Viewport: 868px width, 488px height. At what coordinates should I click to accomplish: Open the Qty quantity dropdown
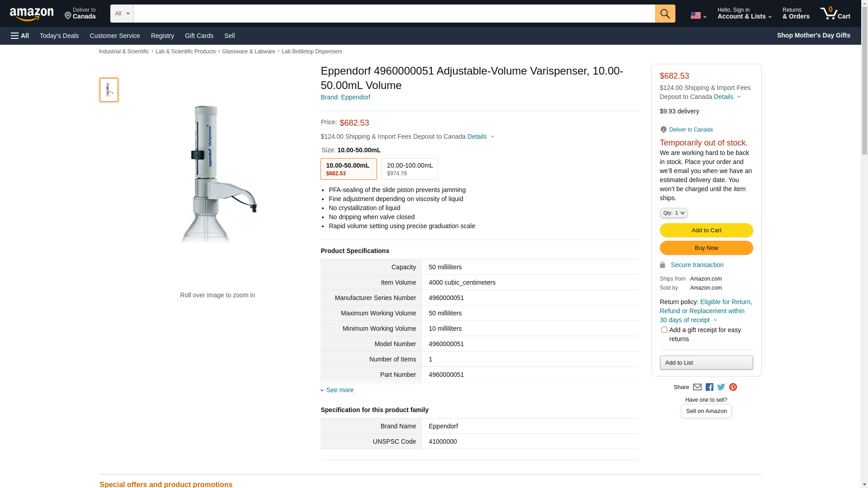coord(674,213)
